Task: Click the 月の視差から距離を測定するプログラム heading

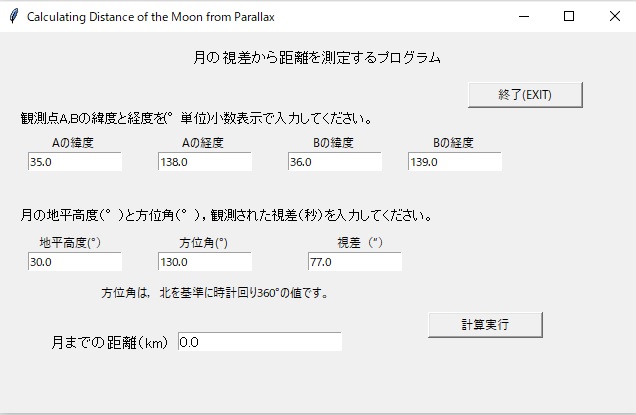Action: click(x=316, y=58)
